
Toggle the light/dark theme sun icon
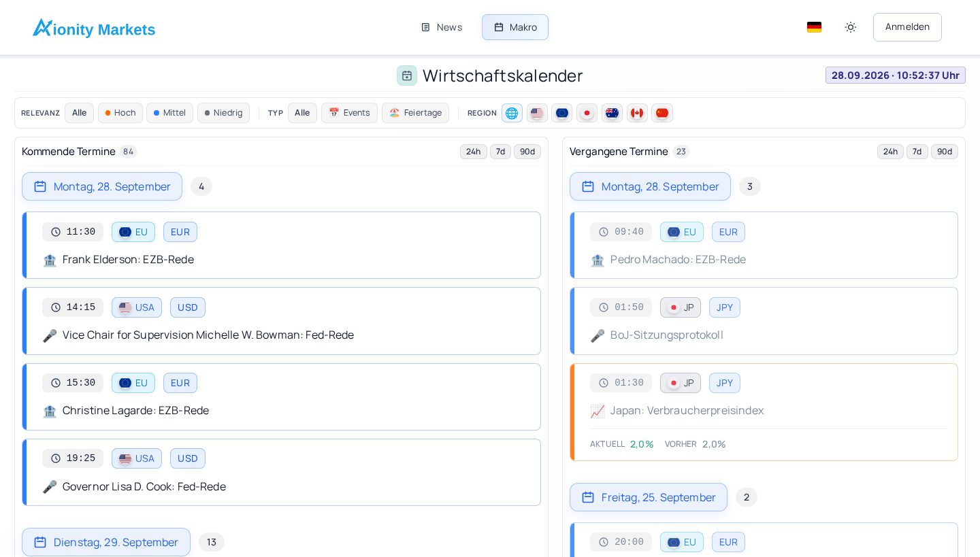point(851,27)
